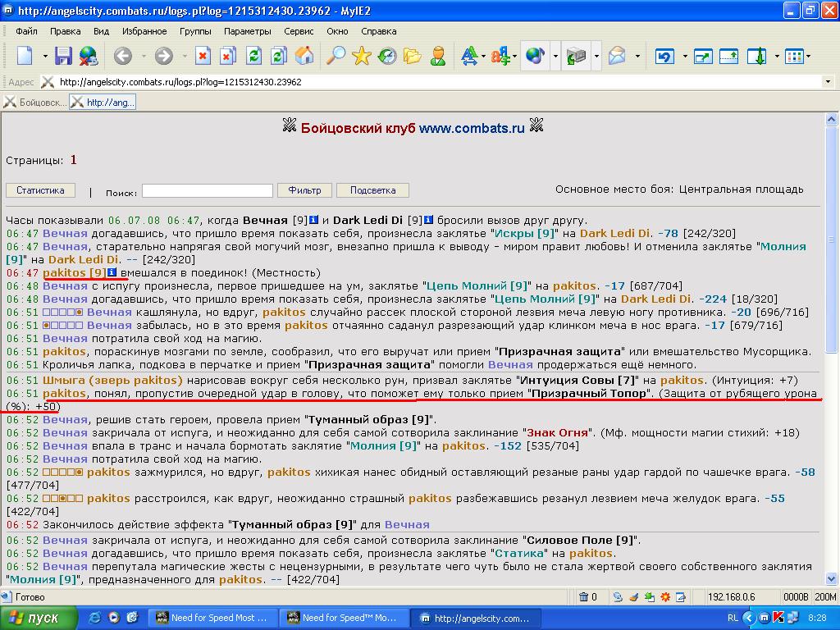Go to the Home page via house icon
Screen dimensions: 840x630
click(x=304, y=56)
